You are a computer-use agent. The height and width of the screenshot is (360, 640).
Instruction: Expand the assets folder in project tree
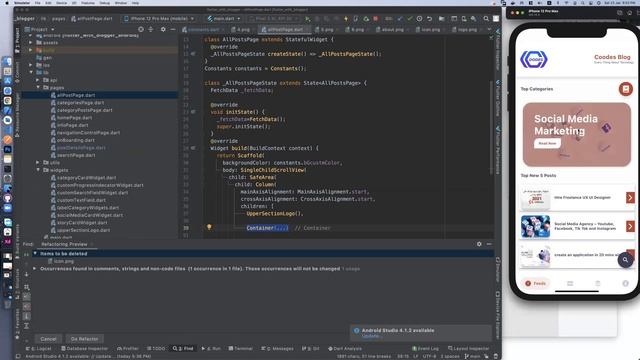click(x=31, y=42)
